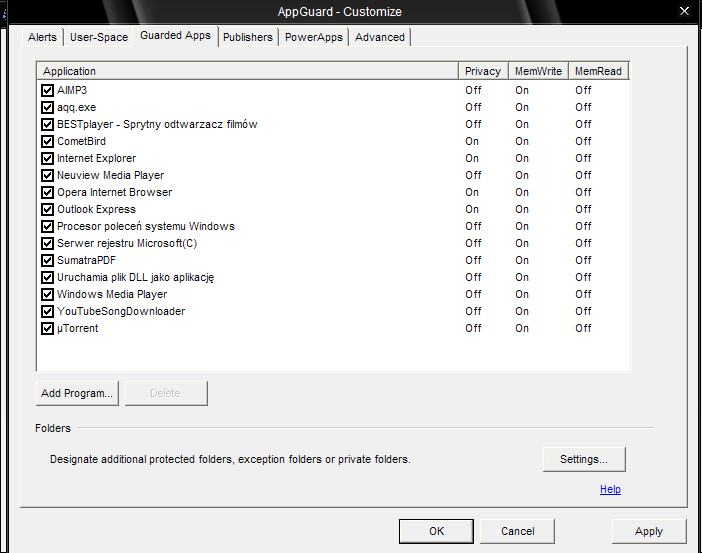Image resolution: width=702 pixels, height=553 pixels.
Task: Click aqq.exe MemRead value Off
Action: [583, 107]
